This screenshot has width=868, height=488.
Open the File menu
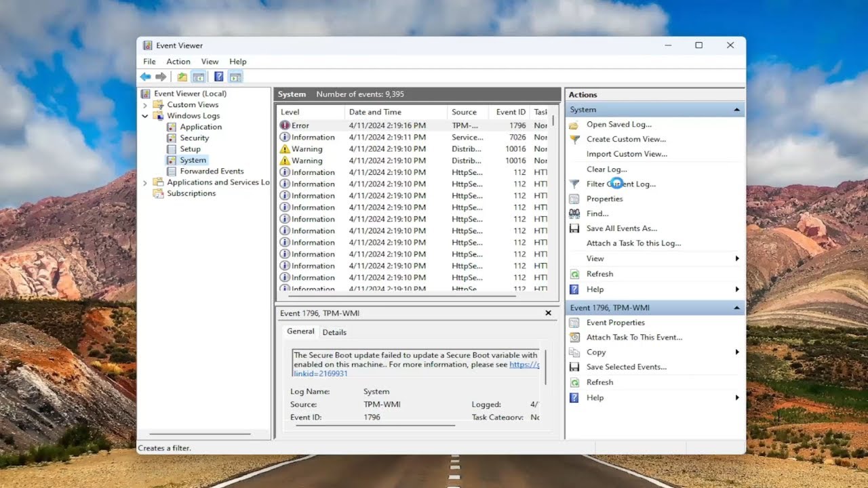[x=149, y=62]
